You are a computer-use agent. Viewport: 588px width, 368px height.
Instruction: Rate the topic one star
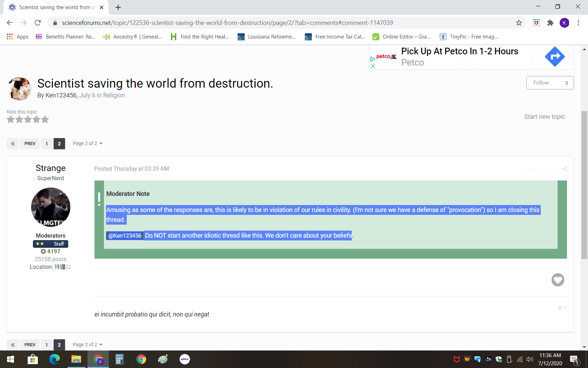pyautogui.click(x=11, y=120)
